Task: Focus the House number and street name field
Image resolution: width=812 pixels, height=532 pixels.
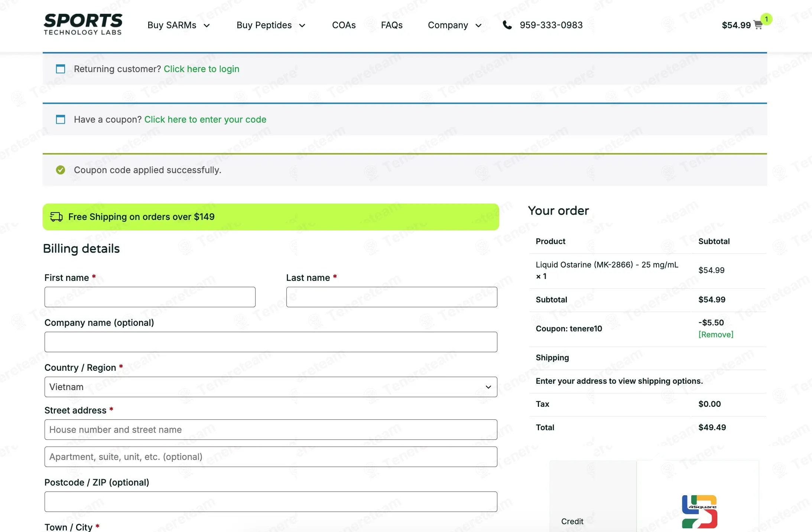Action: pos(271,429)
